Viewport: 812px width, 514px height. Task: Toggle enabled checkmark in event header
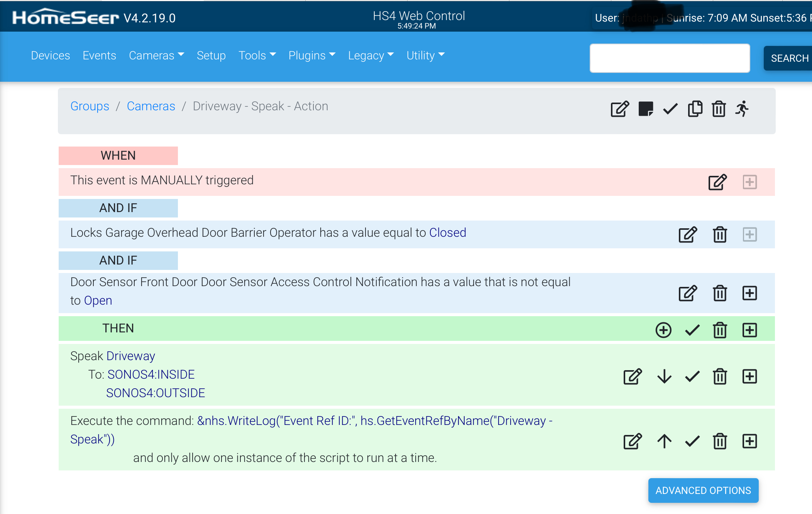(670, 109)
